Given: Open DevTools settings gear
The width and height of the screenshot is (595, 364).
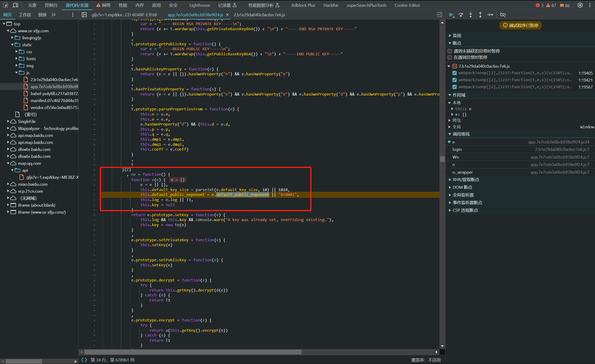Looking at the screenshot, I should tap(580, 5).
